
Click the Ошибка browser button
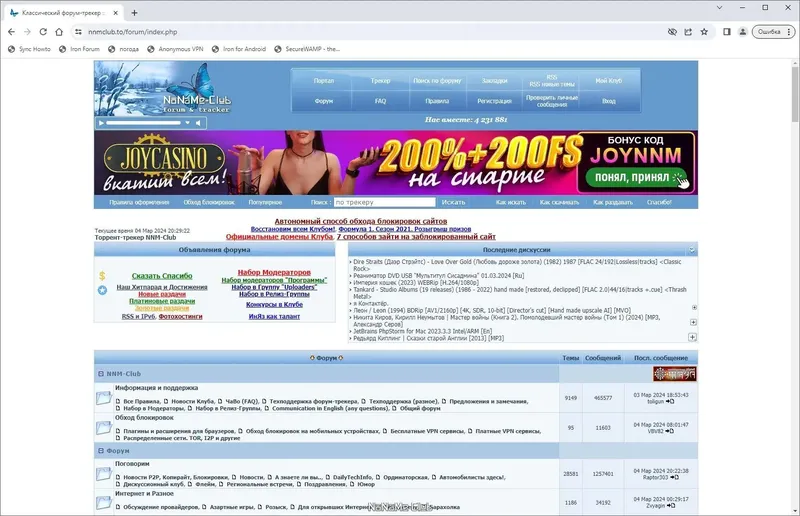(773, 32)
